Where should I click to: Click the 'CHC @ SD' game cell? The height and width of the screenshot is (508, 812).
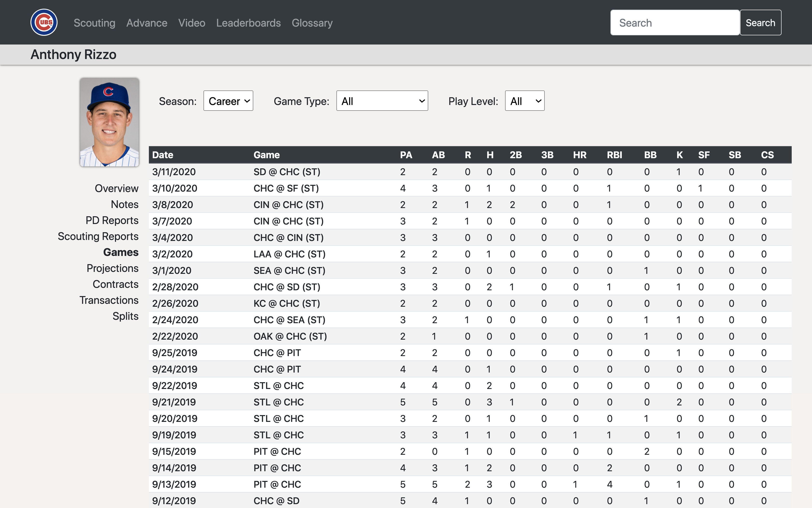click(x=276, y=501)
